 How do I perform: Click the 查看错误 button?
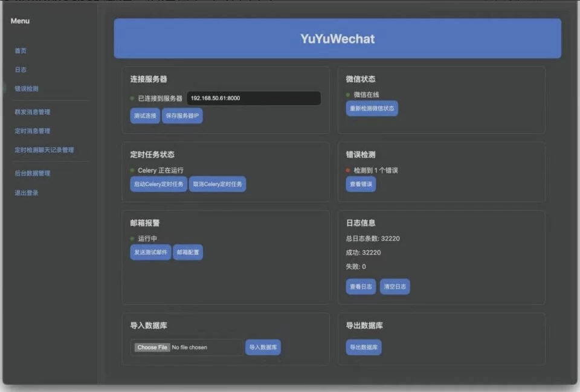pos(361,184)
